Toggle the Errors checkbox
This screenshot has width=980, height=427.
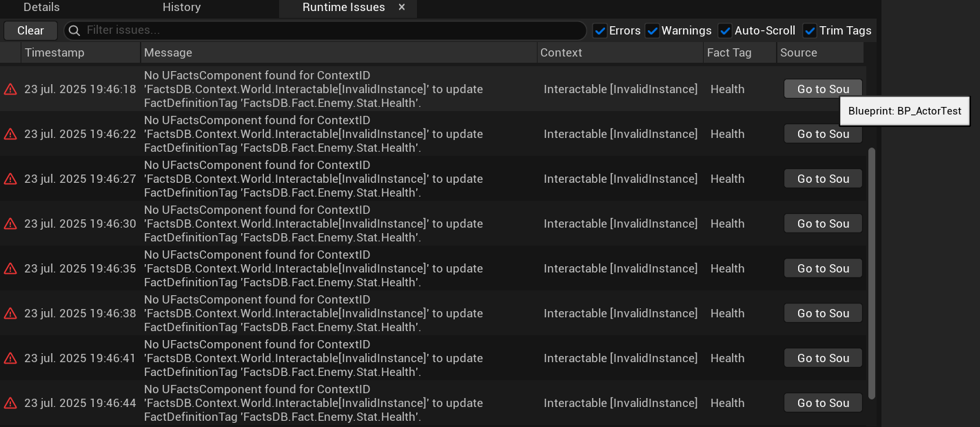(600, 30)
